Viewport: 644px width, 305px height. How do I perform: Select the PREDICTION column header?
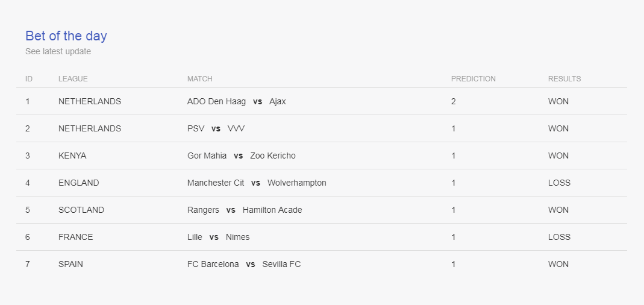click(x=473, y=78)
